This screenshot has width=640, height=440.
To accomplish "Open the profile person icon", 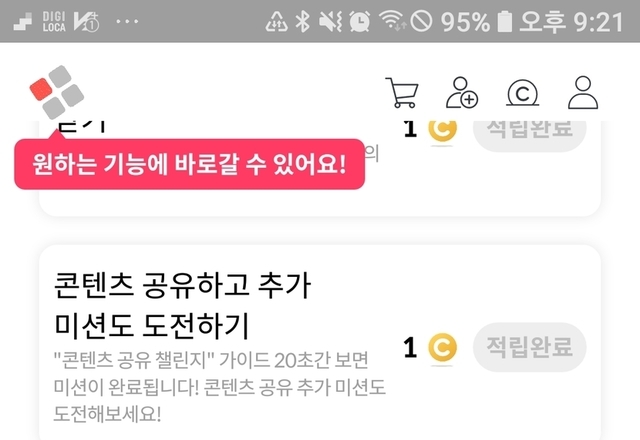I will [x=583, y=93].
